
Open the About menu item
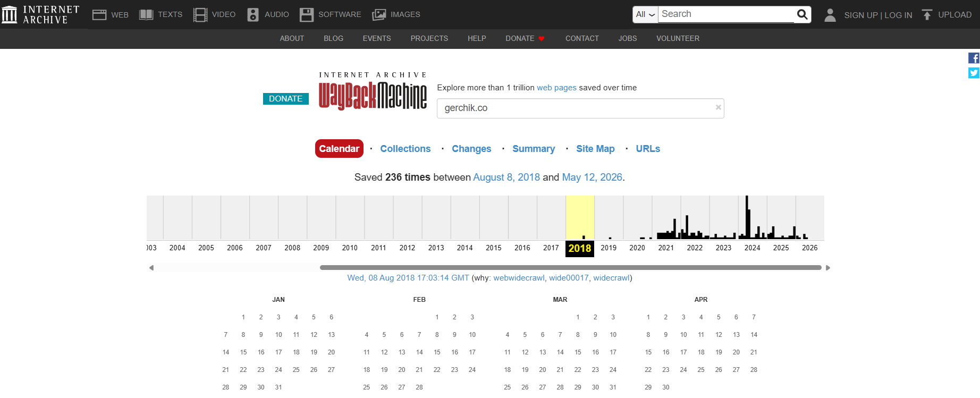click(292, 38)
